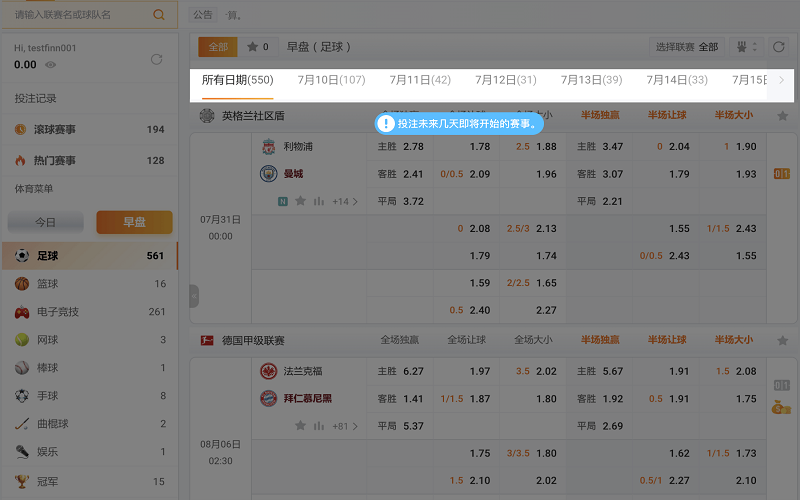Open 热门赛事 hot events
This screenshot has width=800, height=500.
click(x=90, y=161)
